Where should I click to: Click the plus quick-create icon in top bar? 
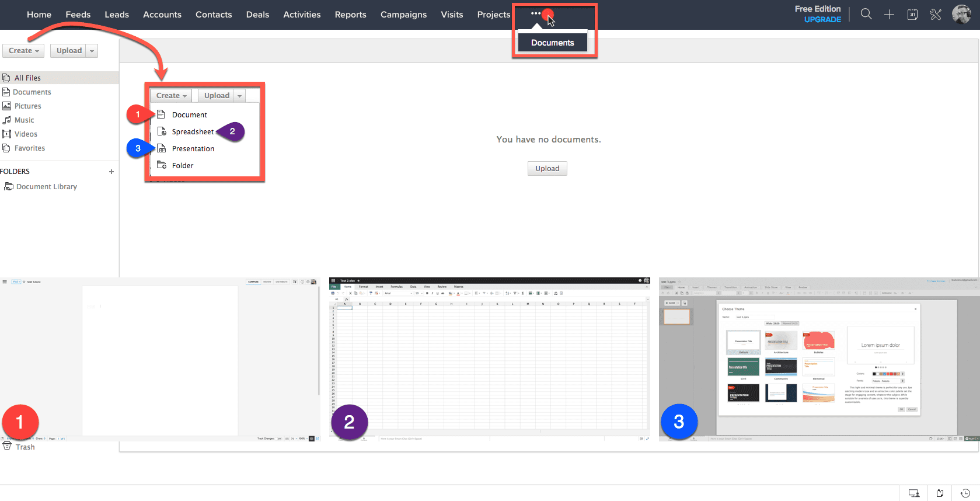(x=889, y=15)
